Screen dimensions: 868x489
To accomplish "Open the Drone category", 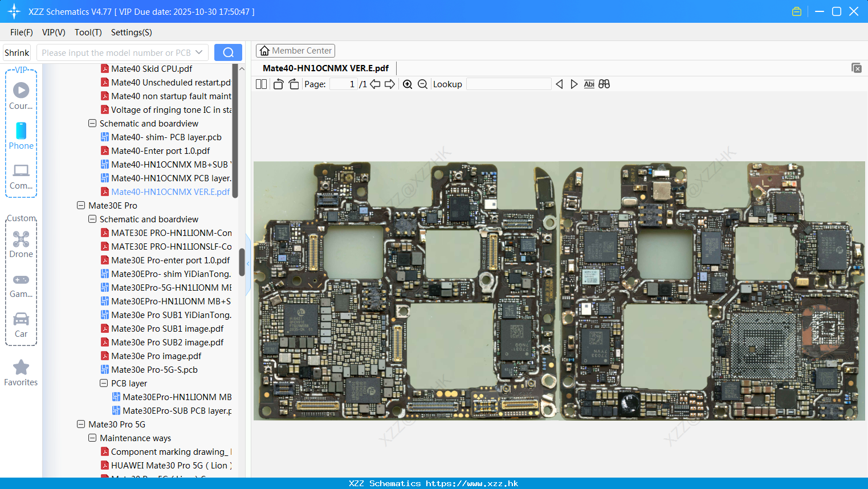I will tap(21, 244).
